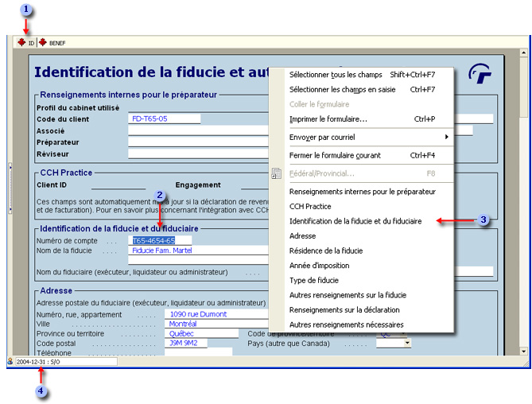The image size is (532, 404).
Task: Click the Téléphone input field
Action: 199,352
